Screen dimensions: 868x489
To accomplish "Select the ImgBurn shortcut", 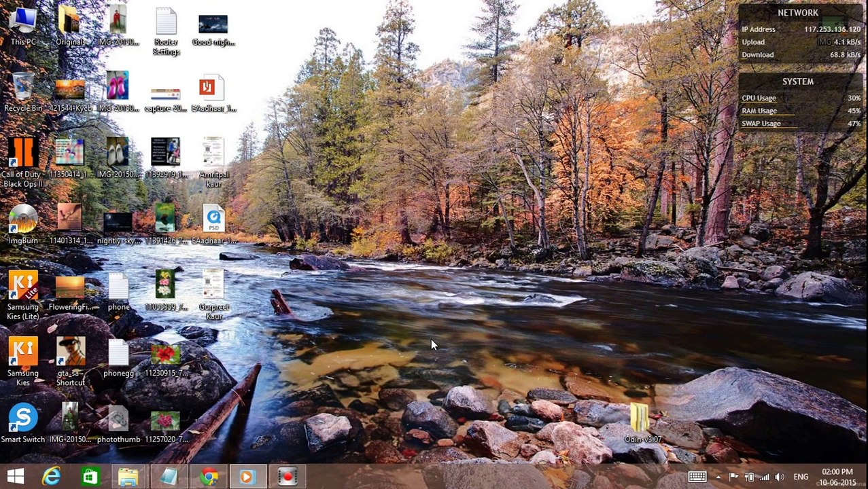I will tap(23, 225).
